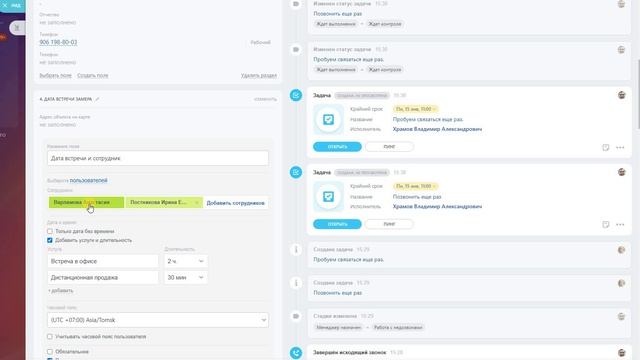Click 'Ждет контроля' status tag under 'Пробуем связаться'
Viewport: 640px width, 360px height.
tap(384, 70)
